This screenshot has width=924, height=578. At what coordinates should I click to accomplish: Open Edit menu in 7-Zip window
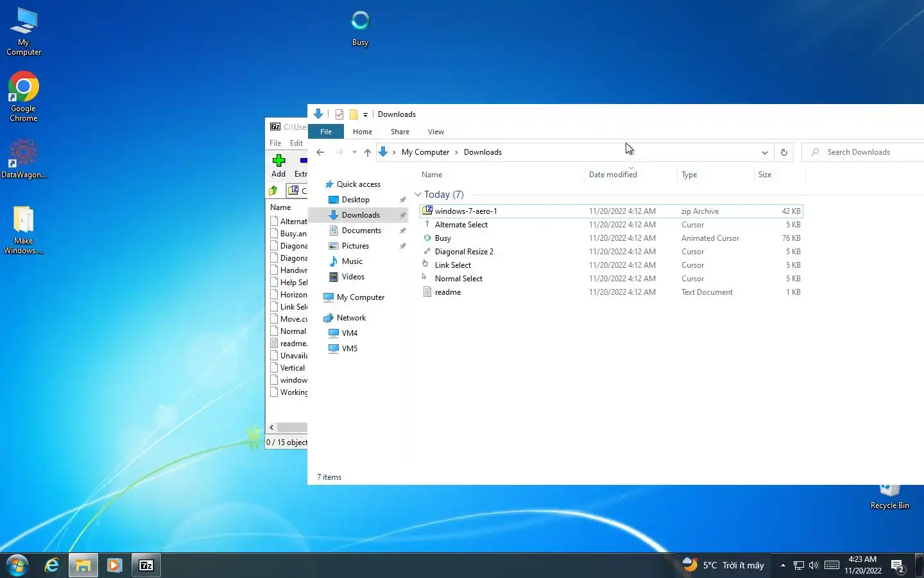[296, 143]
